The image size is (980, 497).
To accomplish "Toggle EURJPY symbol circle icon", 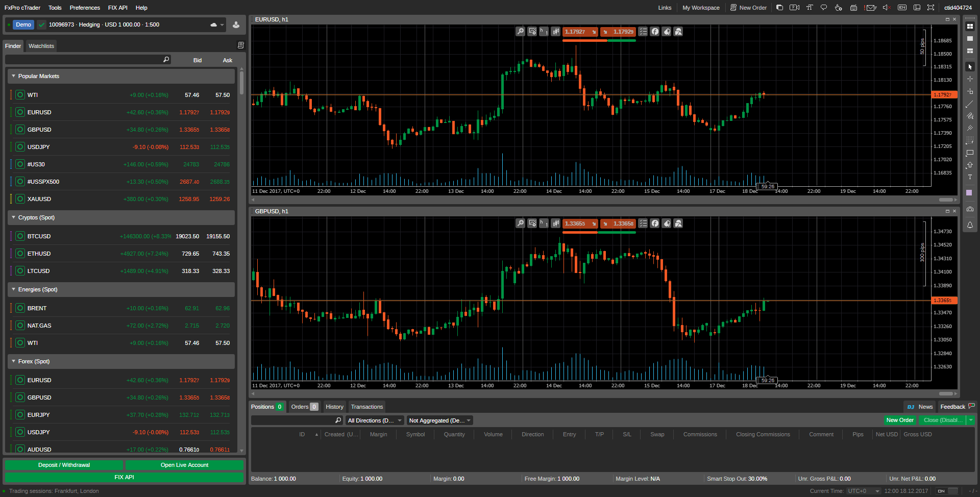I will 20,415.
